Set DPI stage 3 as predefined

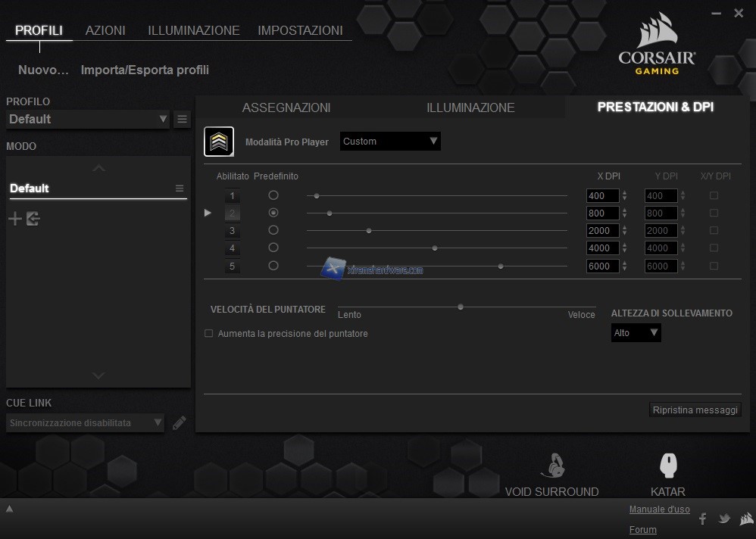click(273, 230)
